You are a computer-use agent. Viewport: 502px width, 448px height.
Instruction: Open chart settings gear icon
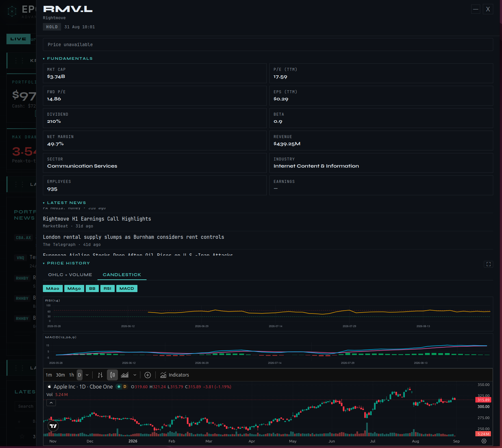484,441
